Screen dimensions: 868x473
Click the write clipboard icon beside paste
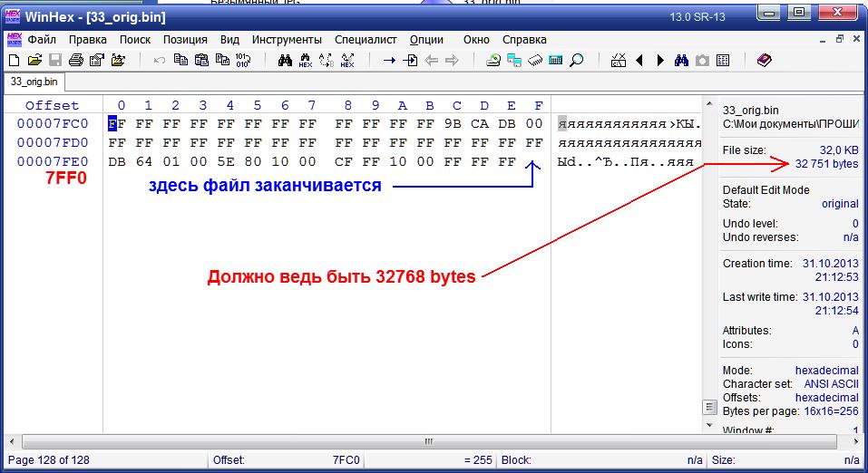pyautogui.click(x=222, y=61)
